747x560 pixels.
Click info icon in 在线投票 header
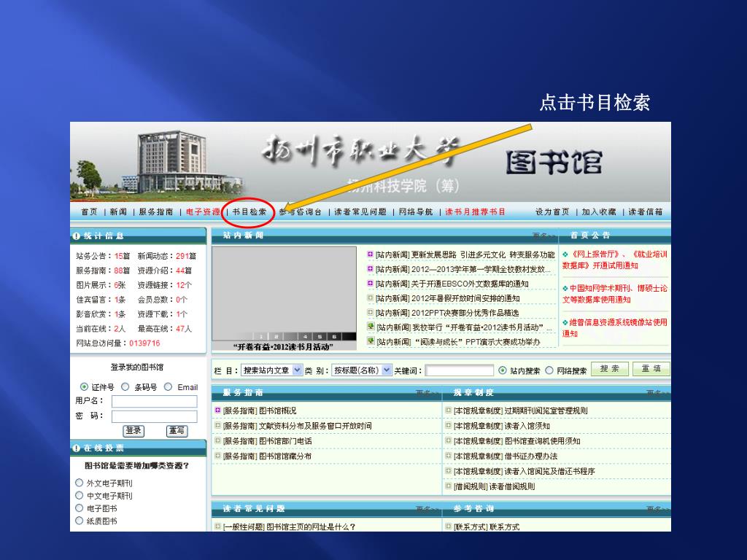[76, 448]
